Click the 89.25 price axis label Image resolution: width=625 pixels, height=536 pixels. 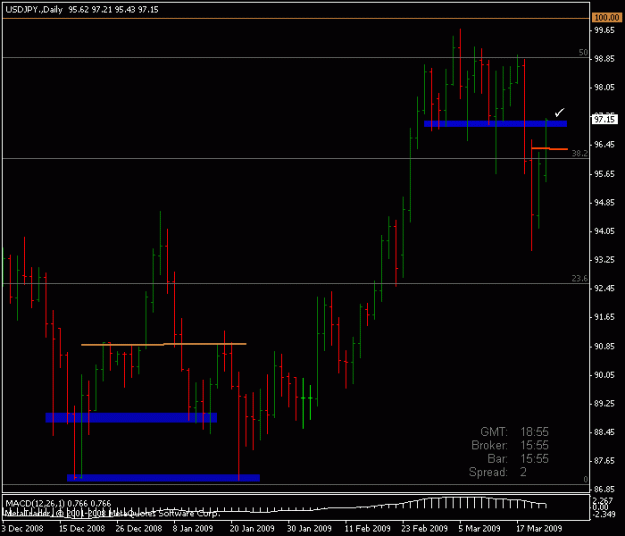click(x=604, y=404)
